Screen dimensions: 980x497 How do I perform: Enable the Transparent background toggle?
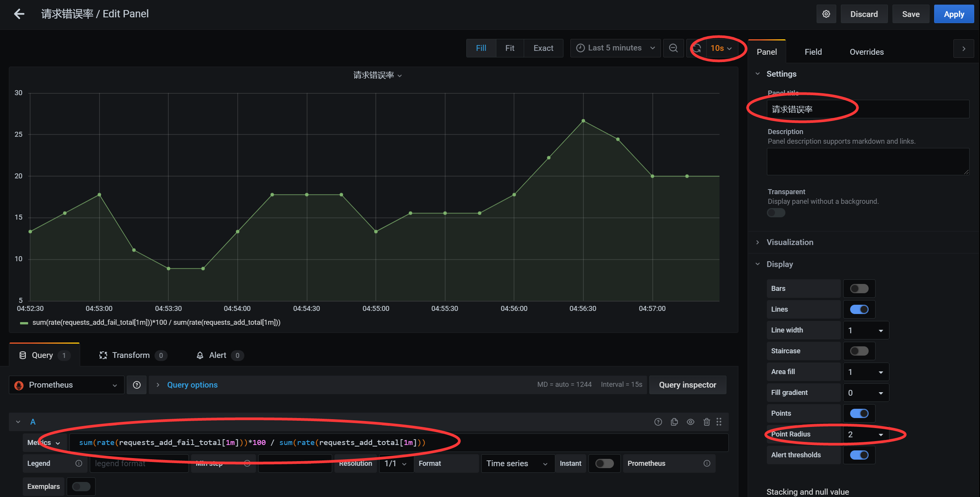776,212
